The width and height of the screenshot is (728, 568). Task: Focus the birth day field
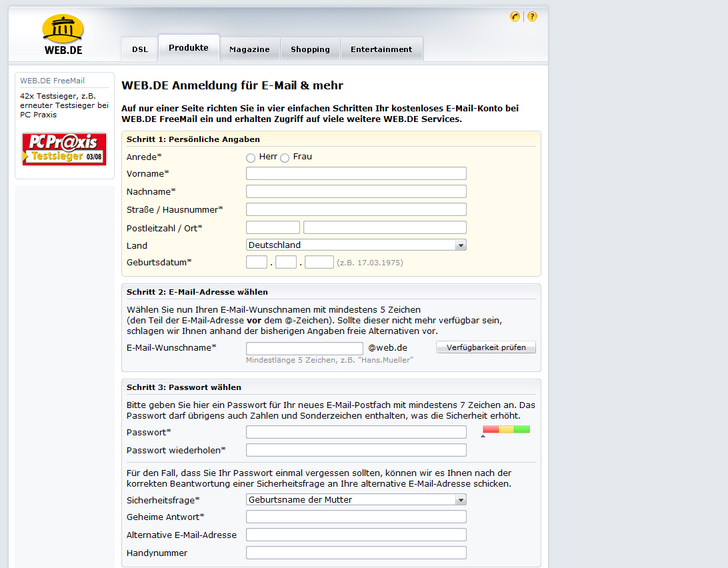coord(257,263)
